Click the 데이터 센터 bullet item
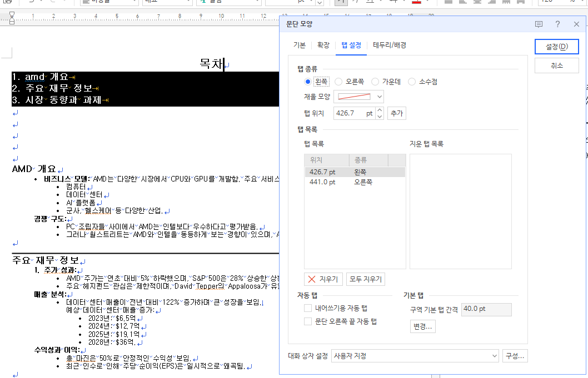This screenshot has width=588, height=378. coord(84,195)
